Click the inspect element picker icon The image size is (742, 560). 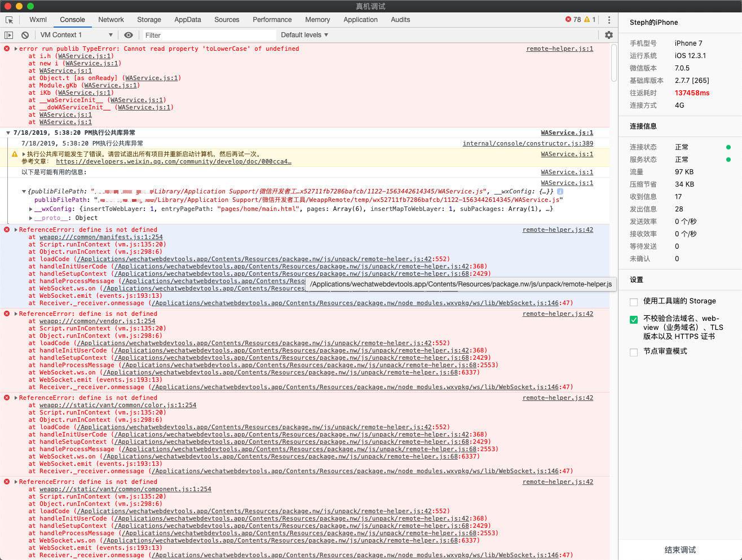point(9,20)
